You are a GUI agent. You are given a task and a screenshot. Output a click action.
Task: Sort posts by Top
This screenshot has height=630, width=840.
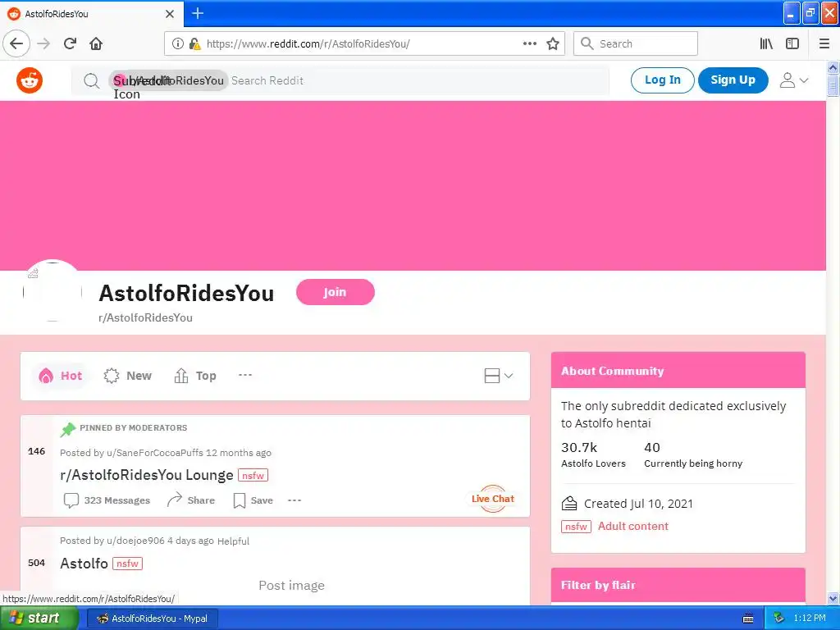(195, 376)
